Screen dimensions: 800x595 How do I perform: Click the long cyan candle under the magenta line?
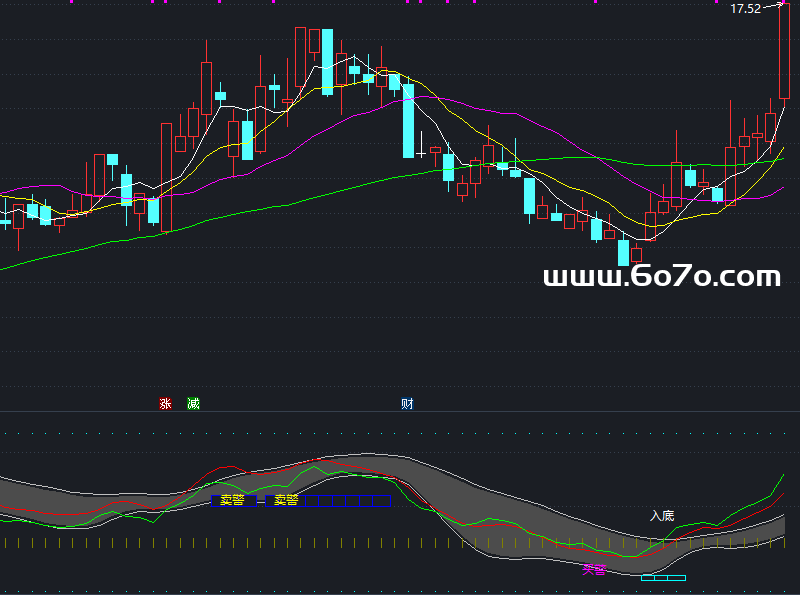pos(408,121)
